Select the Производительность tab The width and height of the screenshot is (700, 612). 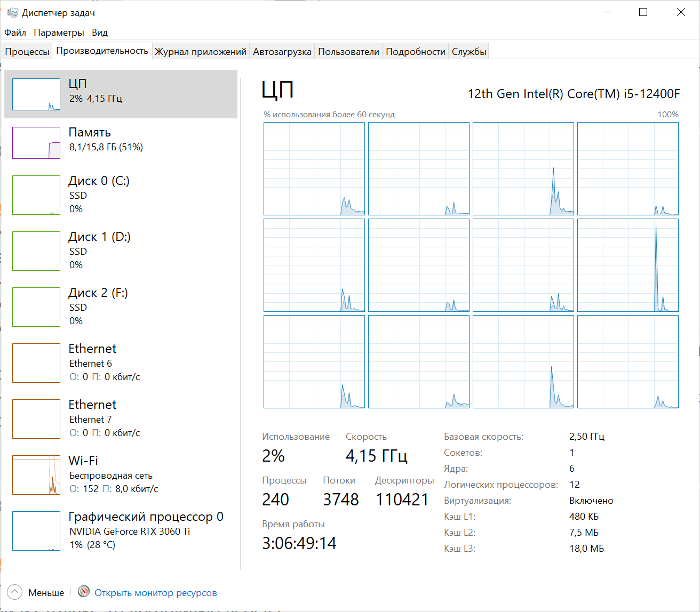click(102, 51)
